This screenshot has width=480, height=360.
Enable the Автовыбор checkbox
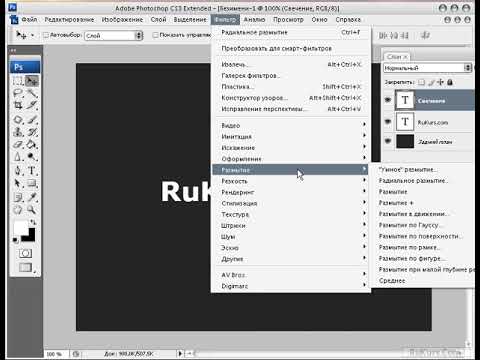(46, 35)
